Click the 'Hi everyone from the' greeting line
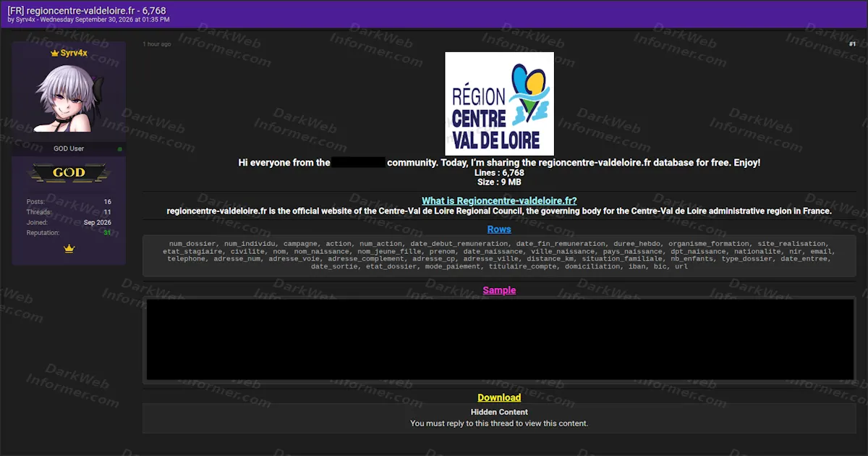 tap(499, 163)
